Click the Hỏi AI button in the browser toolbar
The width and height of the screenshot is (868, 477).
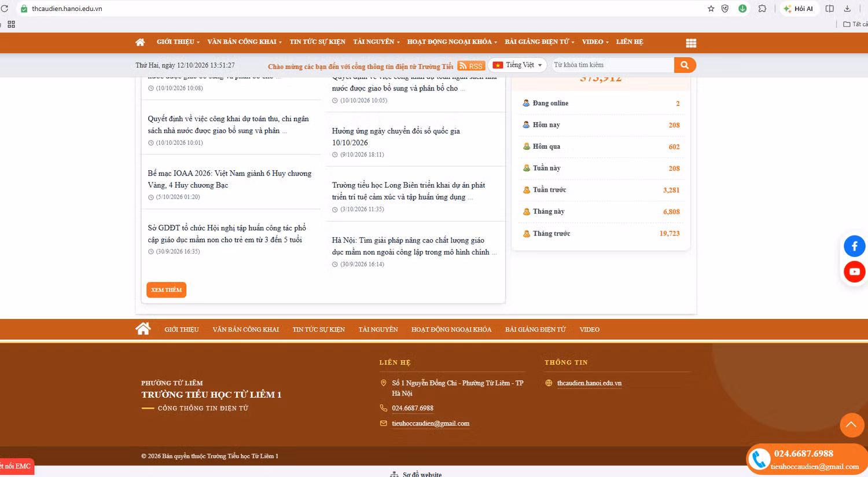[x=798, y=9]
